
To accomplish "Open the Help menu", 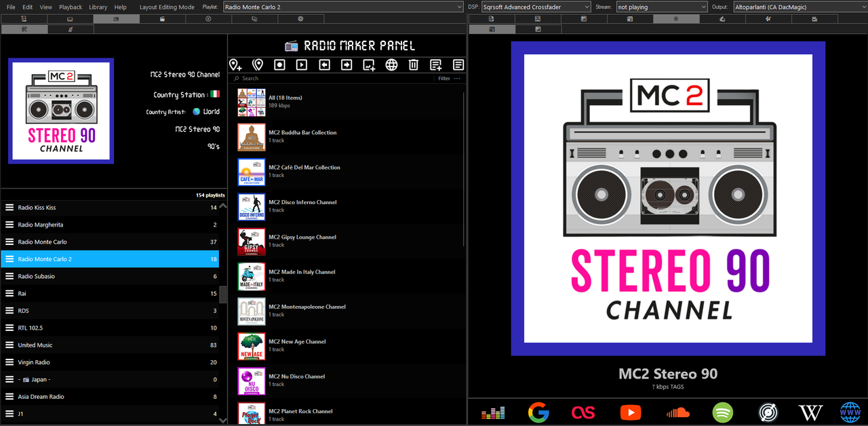I will (121, 7).
